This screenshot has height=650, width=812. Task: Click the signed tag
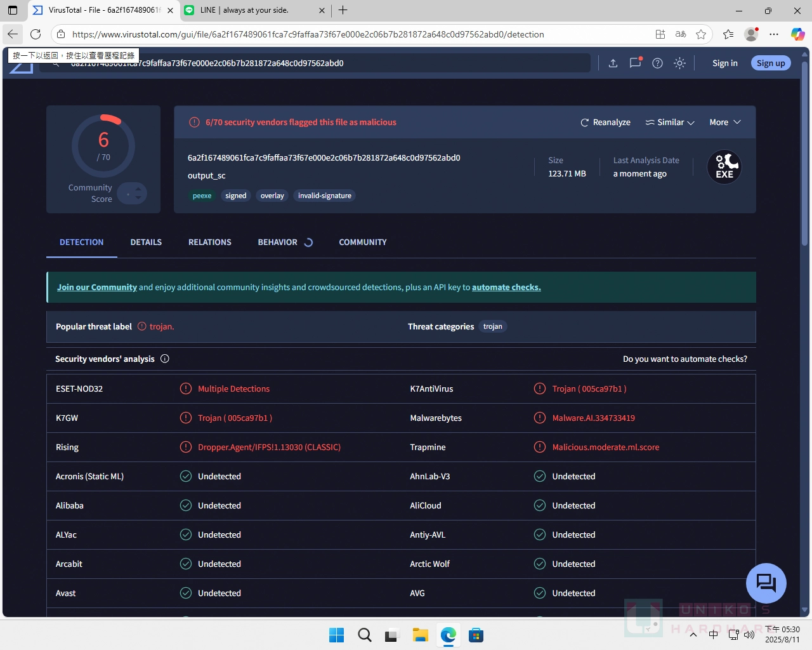tap(235, 196)
